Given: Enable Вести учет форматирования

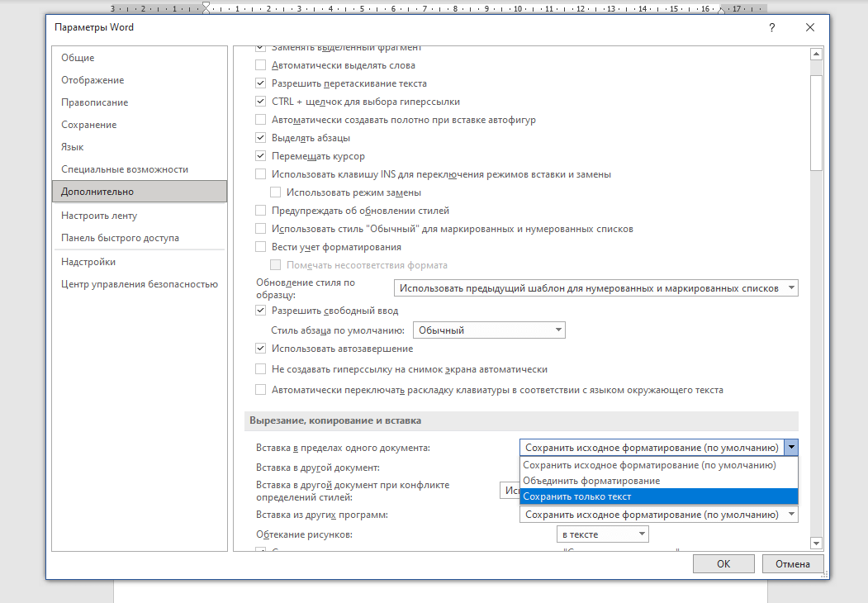Looking at the screenshot, I should click(x=260, y=247).
